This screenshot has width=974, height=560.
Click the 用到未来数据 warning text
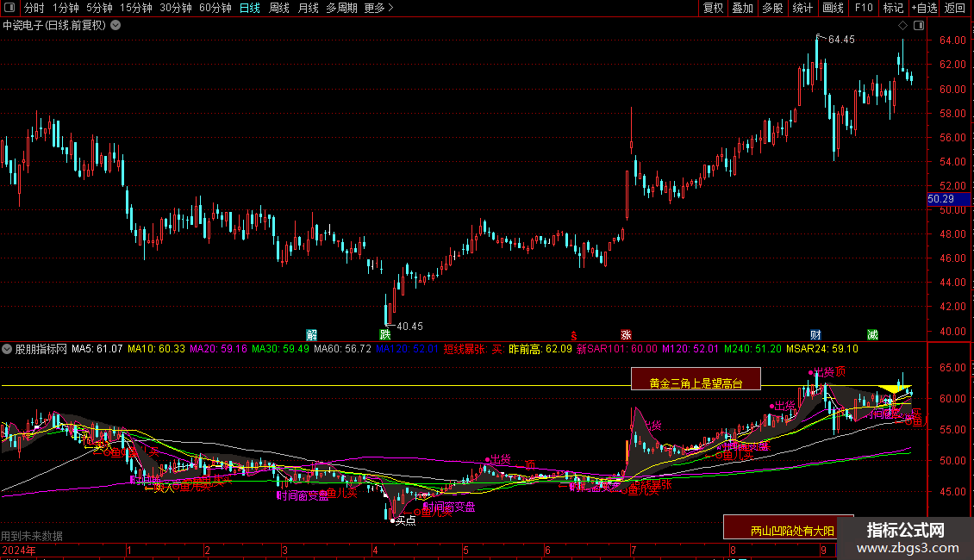coord(32,536)
